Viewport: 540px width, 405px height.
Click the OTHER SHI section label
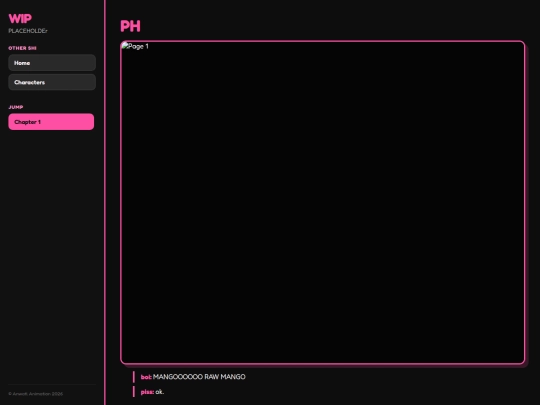[22, 48]
